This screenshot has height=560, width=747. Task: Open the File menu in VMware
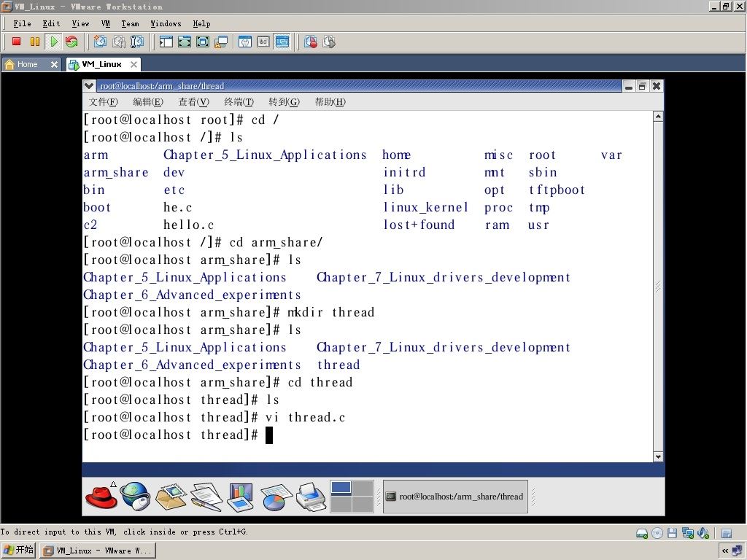pyautogui.click(x=22, y=23)
